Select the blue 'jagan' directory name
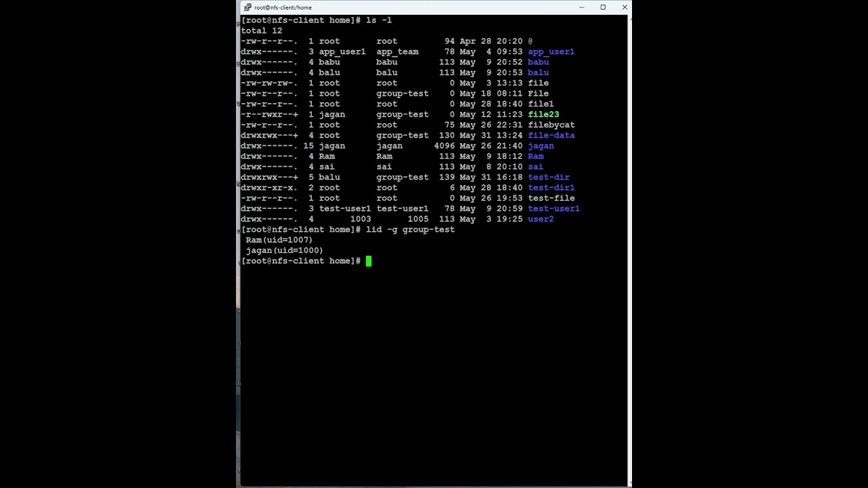 [x=540, y=146]
